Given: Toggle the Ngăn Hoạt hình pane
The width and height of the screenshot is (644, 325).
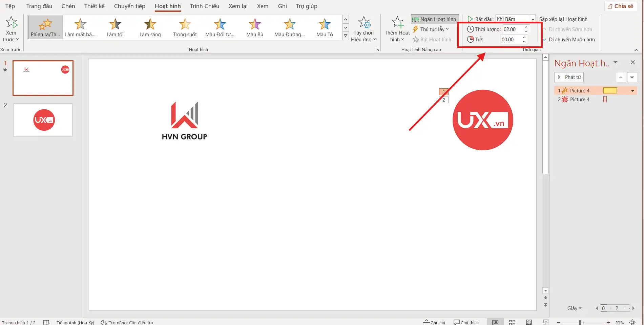Looking at the screenshot, I should [435, 19].
